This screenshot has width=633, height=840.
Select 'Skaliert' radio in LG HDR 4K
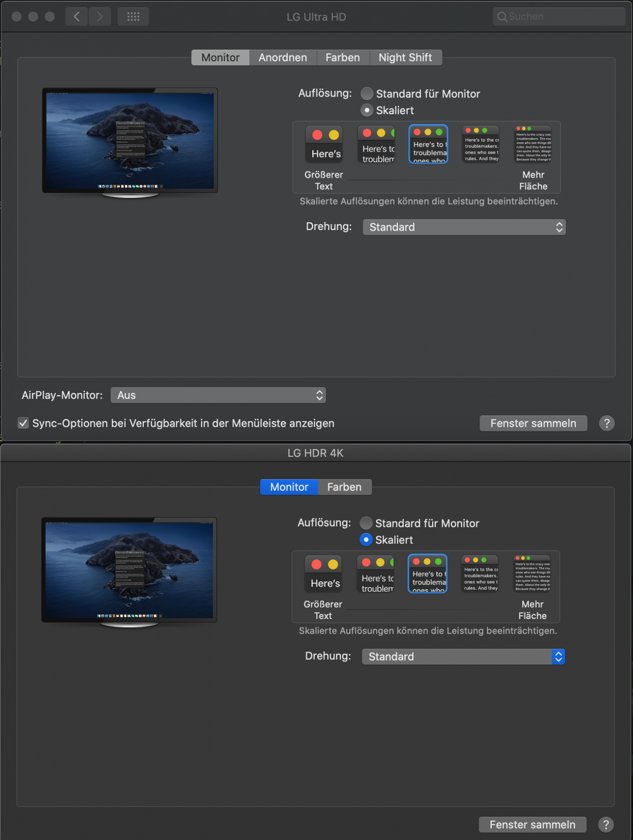point(366,540)
